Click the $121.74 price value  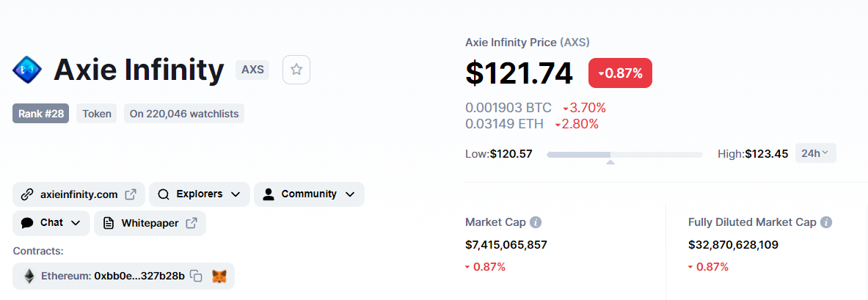click(519, 73)
